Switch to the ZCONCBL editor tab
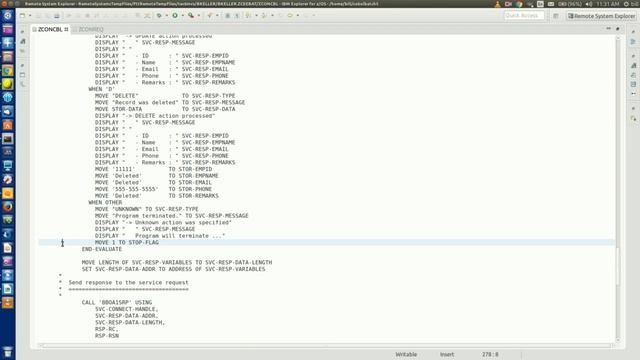 50,29
